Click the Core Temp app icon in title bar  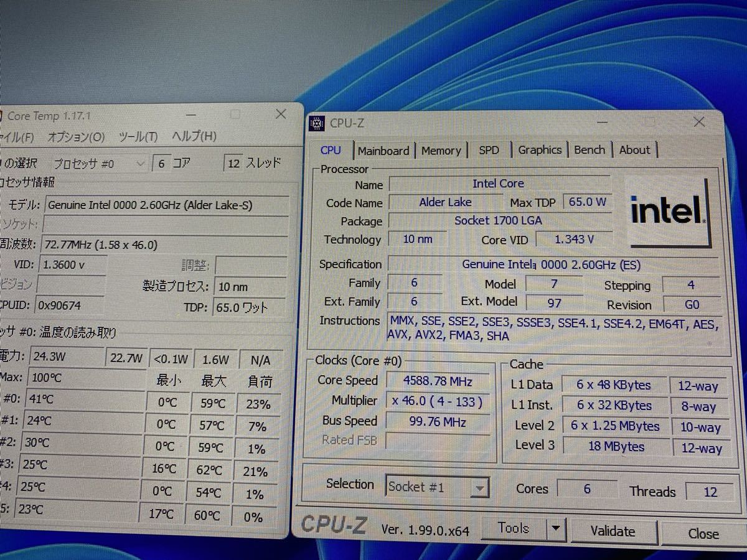click(x=1, y=115)
